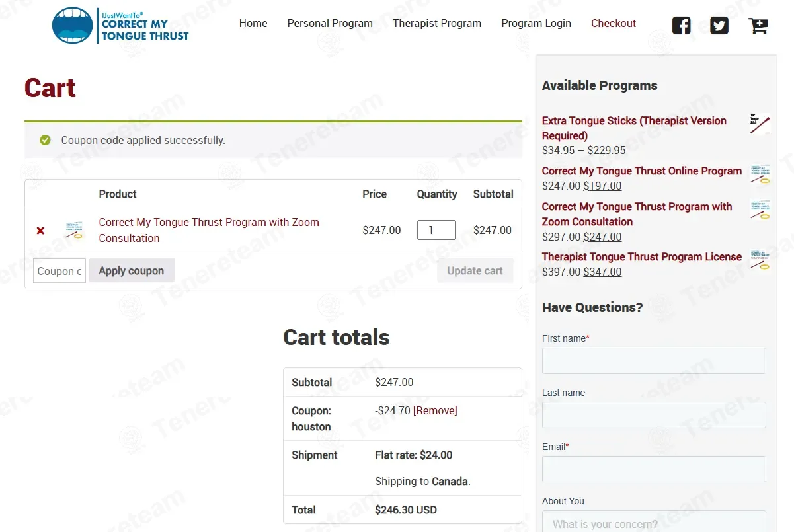Open the cart item product thumbnail

(x=75, y=230)
